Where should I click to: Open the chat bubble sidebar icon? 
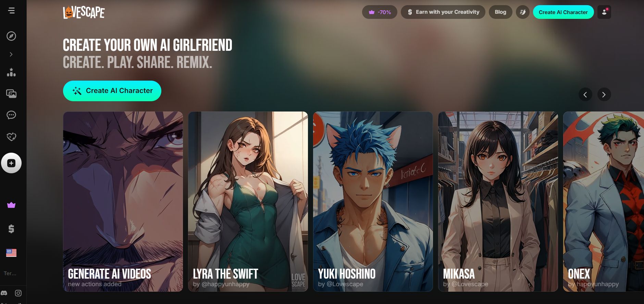11,115
